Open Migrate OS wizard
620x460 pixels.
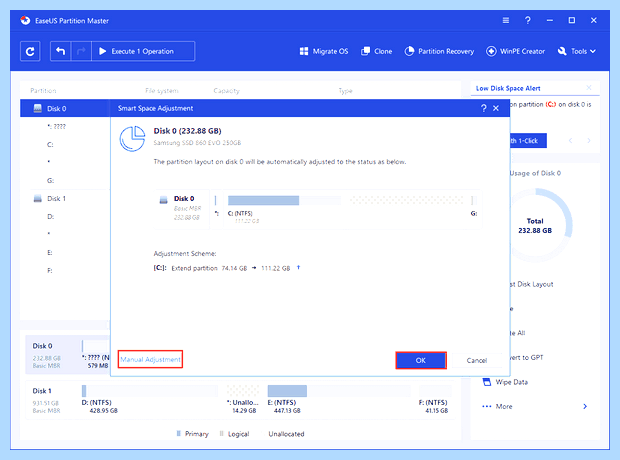click(x=324, y=51)
